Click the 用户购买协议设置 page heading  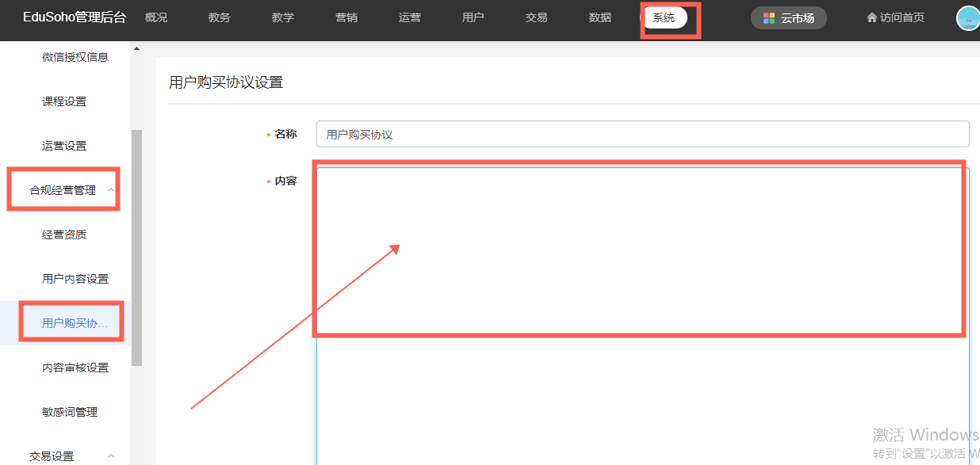[226, 82]
